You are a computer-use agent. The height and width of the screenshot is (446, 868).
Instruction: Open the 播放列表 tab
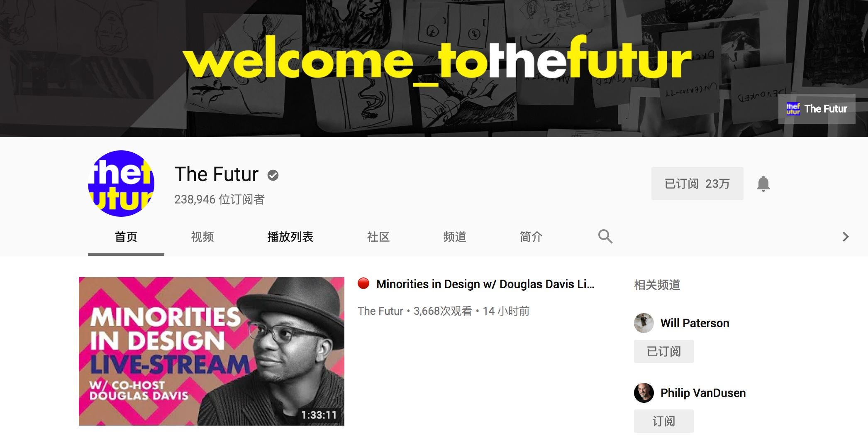pyautogui.click(x=290, y=237)
